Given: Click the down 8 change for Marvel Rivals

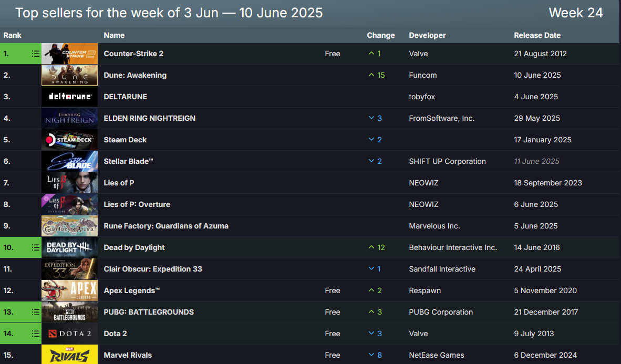Looking at the screenshot, I should click(375, 355).
